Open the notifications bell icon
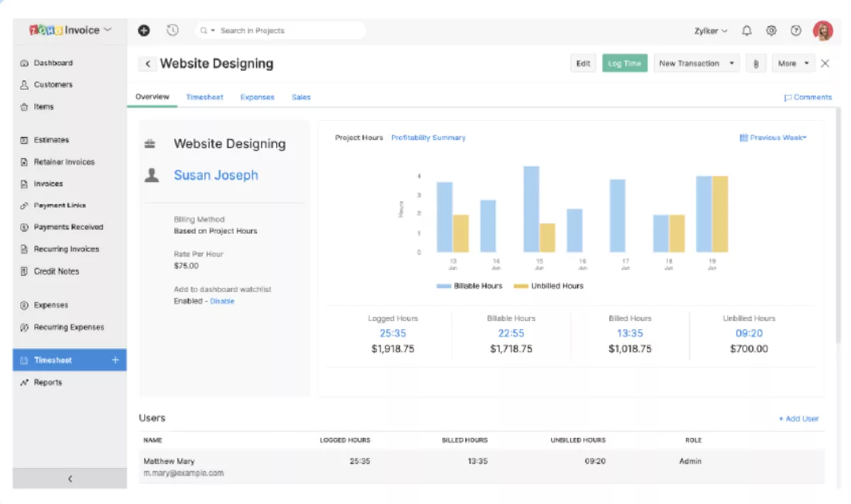 (x=747, y=31)
